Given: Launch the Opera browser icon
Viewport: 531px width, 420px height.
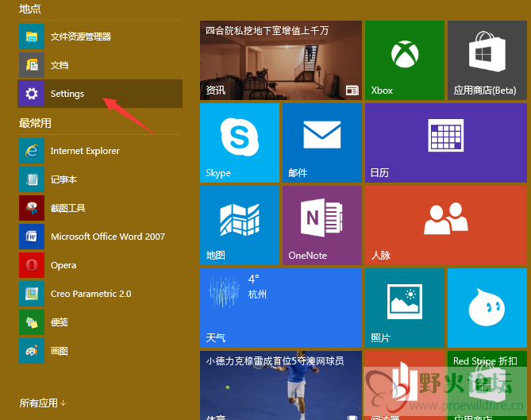Looking at the screenshot, I should 32,265.
